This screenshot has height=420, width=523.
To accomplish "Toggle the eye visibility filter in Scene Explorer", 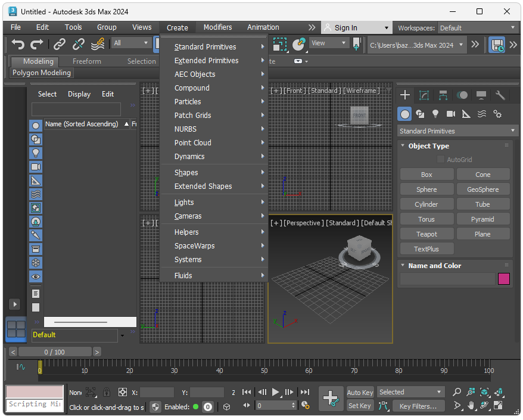I will click(x=36, y=276).
